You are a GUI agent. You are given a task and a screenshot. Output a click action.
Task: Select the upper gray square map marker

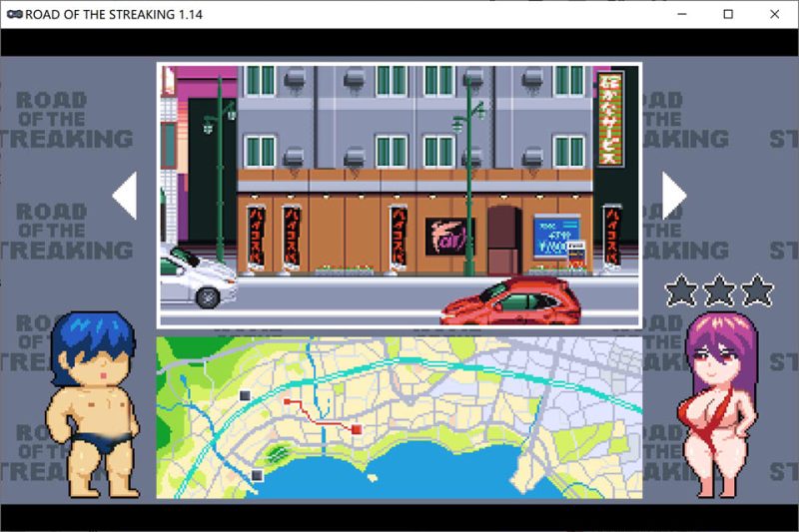(245, 396)
